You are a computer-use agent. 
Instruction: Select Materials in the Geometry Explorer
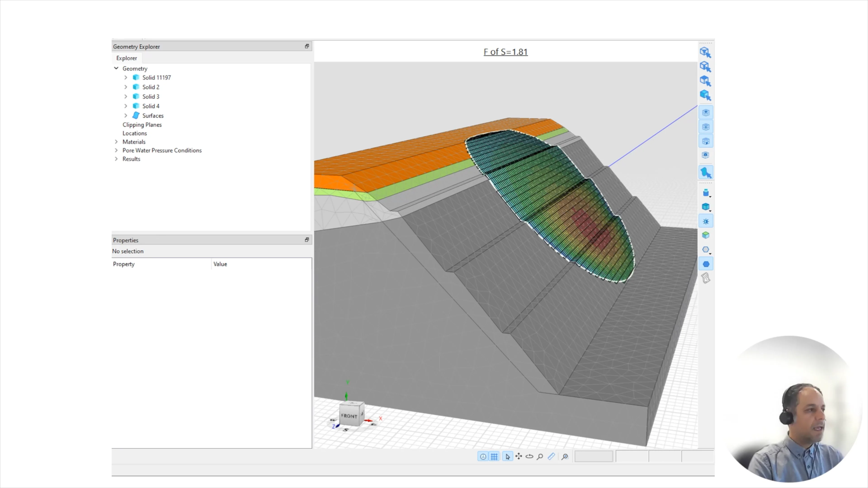point(134,141)
